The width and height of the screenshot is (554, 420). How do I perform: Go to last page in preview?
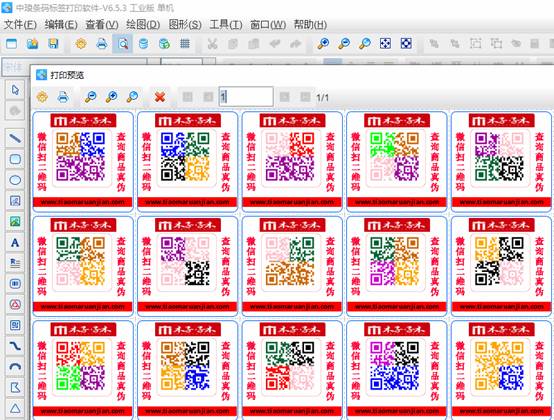306,97
